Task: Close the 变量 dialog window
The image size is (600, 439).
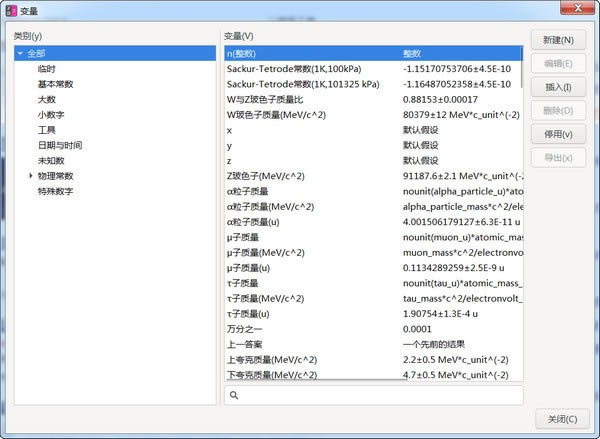Action: 578,8
